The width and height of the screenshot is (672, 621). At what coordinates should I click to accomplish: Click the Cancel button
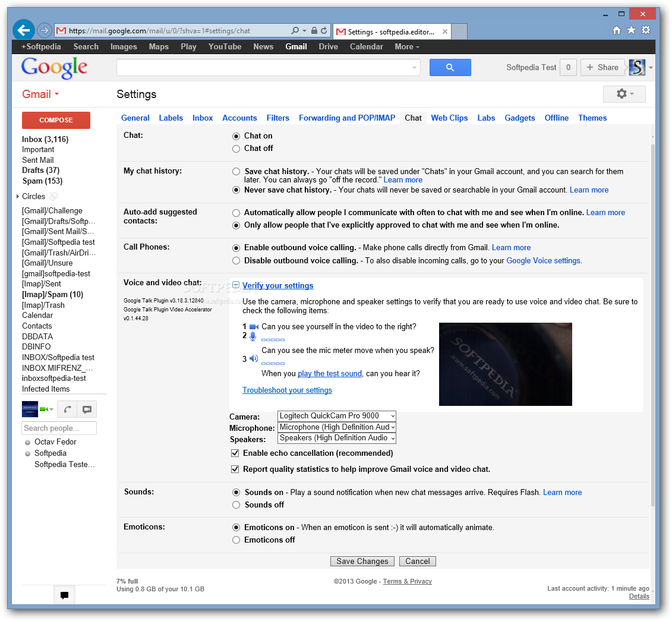pyautogui.click(x=418, y=562)
